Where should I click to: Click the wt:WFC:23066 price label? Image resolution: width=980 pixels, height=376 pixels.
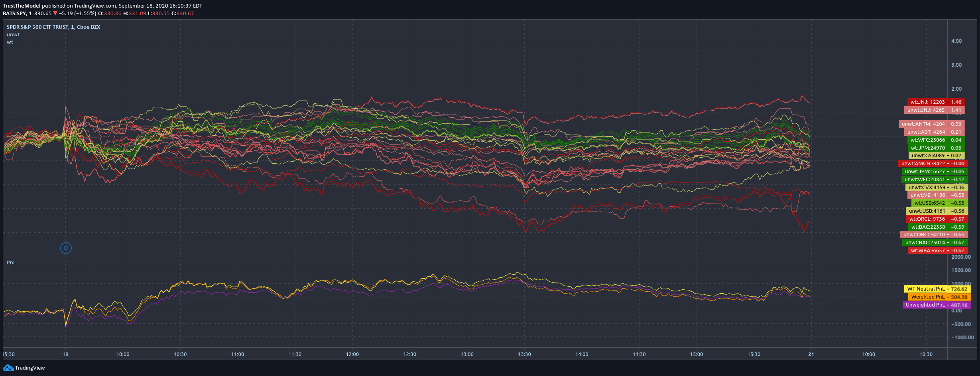(936, 140)
